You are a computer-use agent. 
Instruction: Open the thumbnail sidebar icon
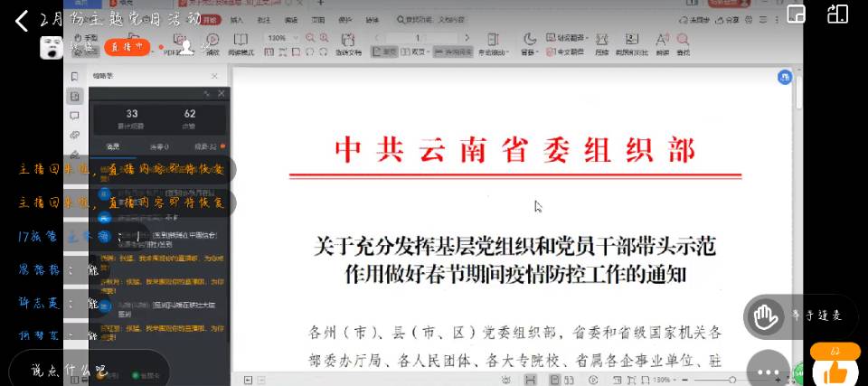tap(75, 97)
